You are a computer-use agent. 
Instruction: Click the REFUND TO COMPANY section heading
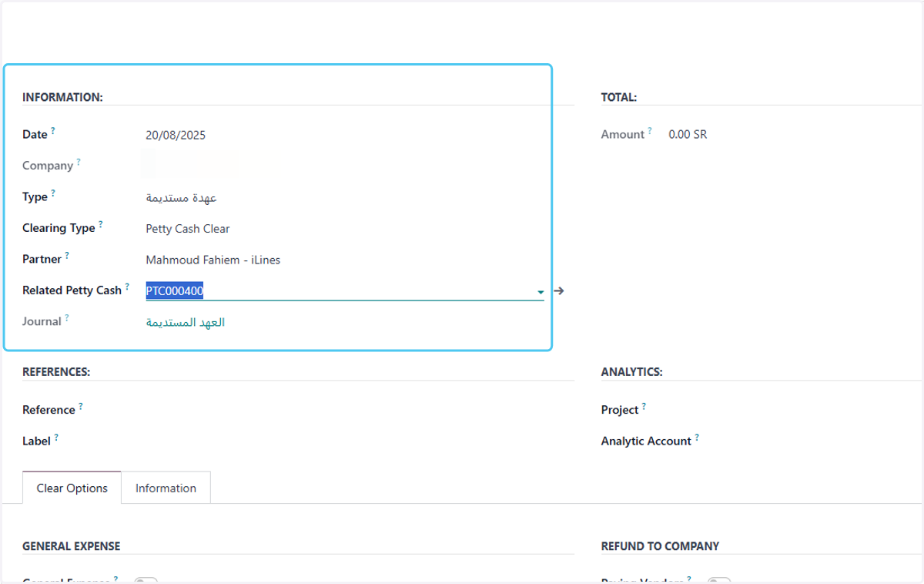[660, 546]
